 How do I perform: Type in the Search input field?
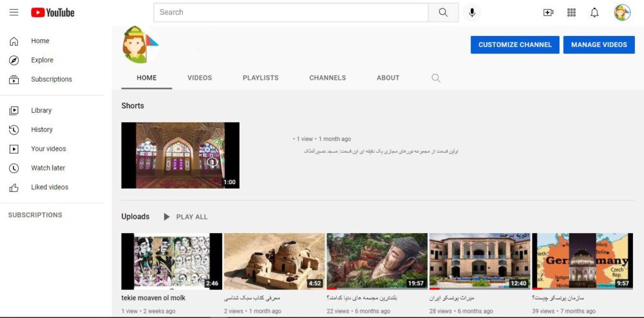(x=290, y=12)
